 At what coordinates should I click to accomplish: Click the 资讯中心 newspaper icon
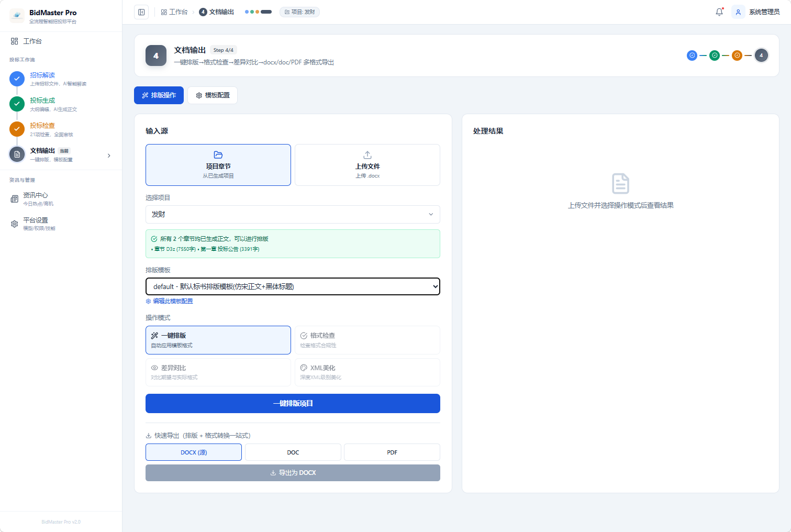(15, 199)
